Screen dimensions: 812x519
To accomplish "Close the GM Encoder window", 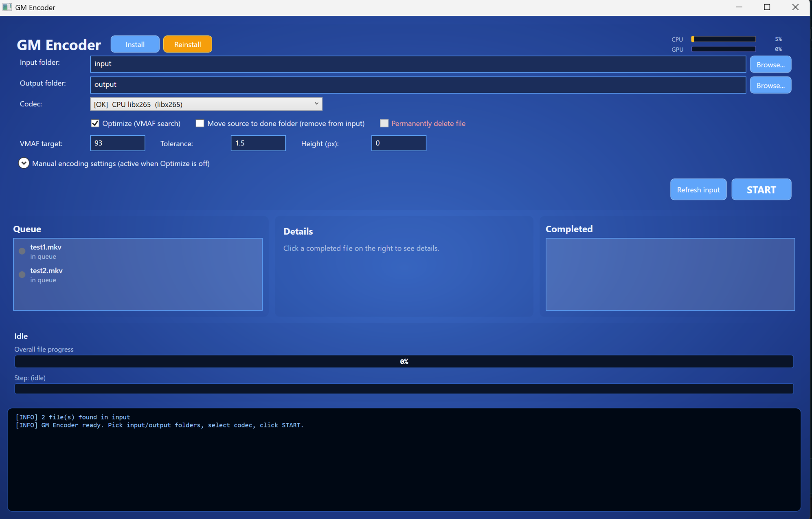I will point(795,7).
